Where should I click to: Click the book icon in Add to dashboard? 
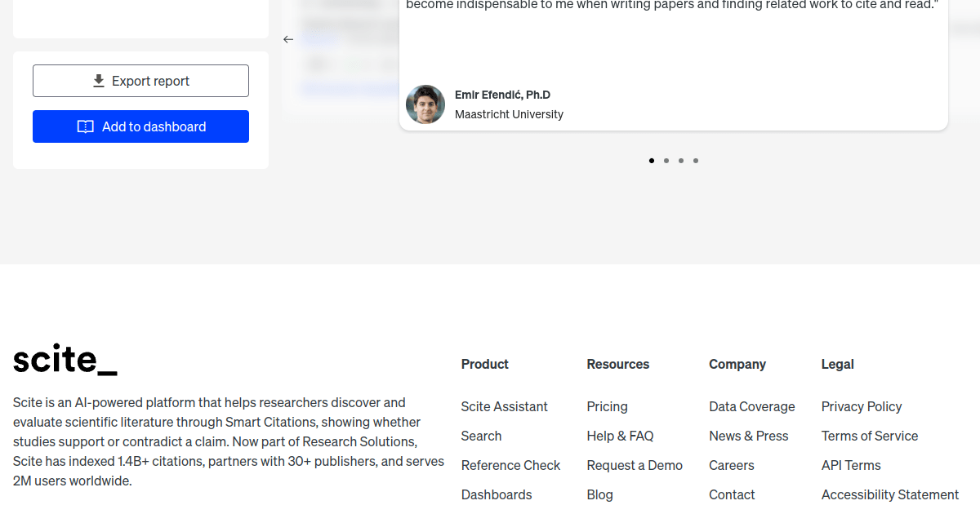(x=86, y=126)
